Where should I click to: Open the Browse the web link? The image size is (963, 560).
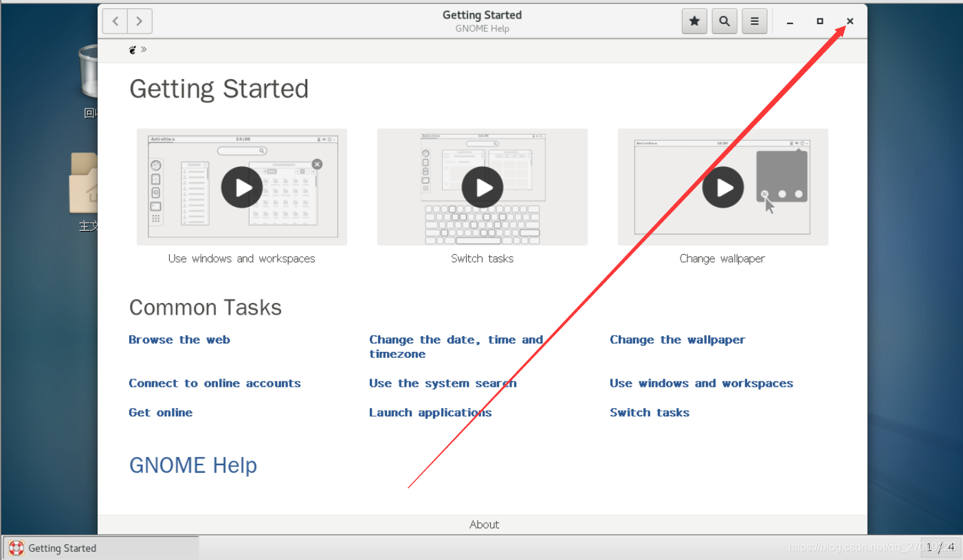(179, 339)
